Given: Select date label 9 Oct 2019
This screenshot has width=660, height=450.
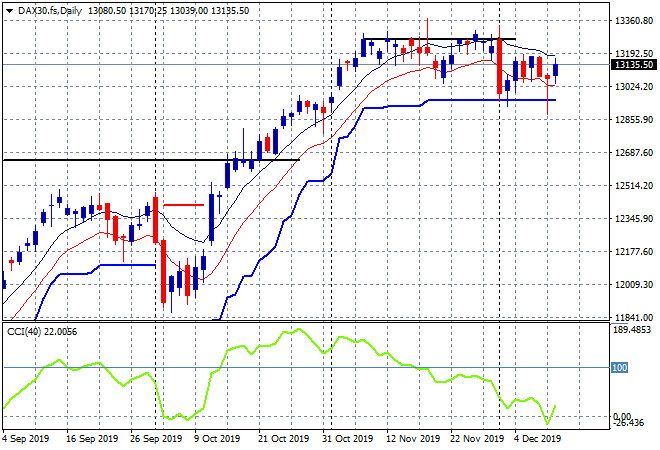Looking at the screenshot, I should pos(217,438).
